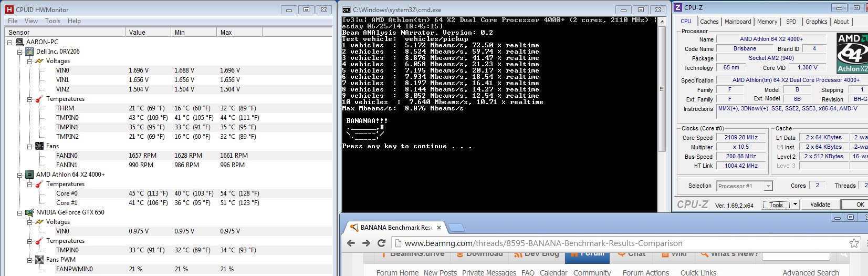Collapse the NVIDIA GeForce GTX 650 node
This screenshot has height=276, width=868.
point(20,212)
